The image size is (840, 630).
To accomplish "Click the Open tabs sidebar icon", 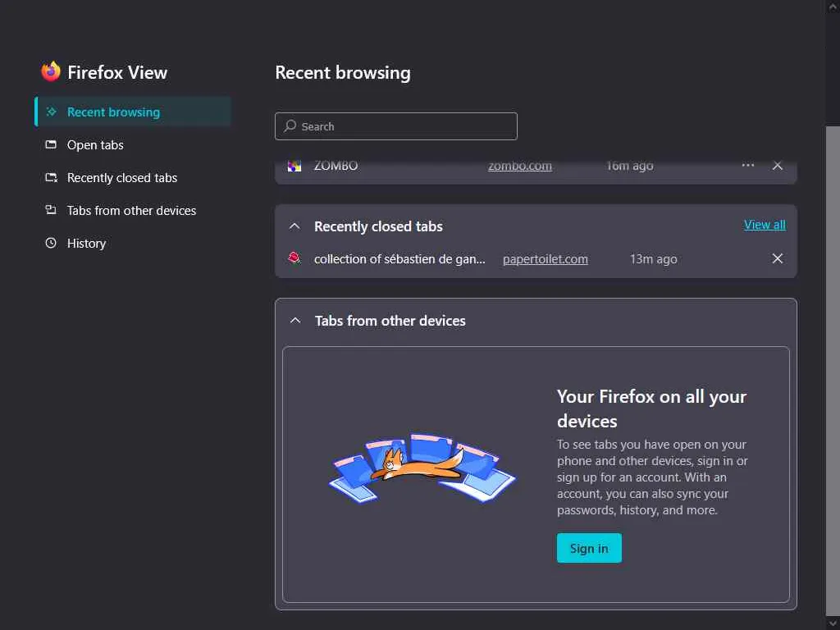I will (x=51, y=145).
